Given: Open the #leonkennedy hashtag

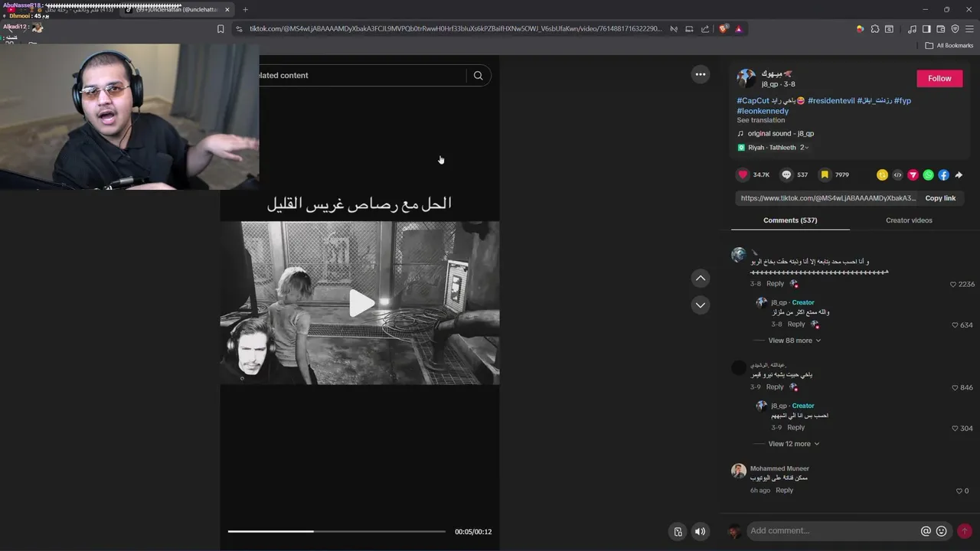Looking at the screenshot, I should (763, 111).
